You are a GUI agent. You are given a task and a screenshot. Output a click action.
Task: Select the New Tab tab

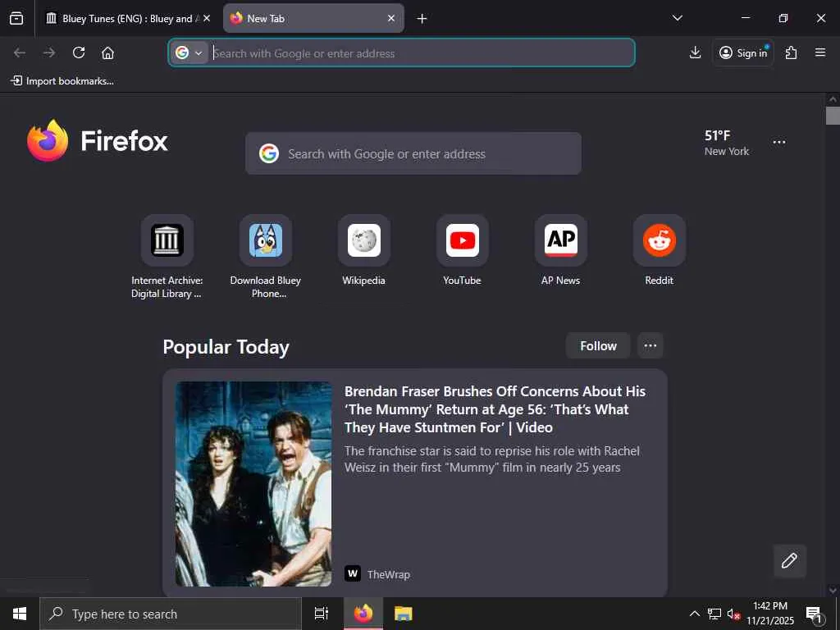[313, 18]
